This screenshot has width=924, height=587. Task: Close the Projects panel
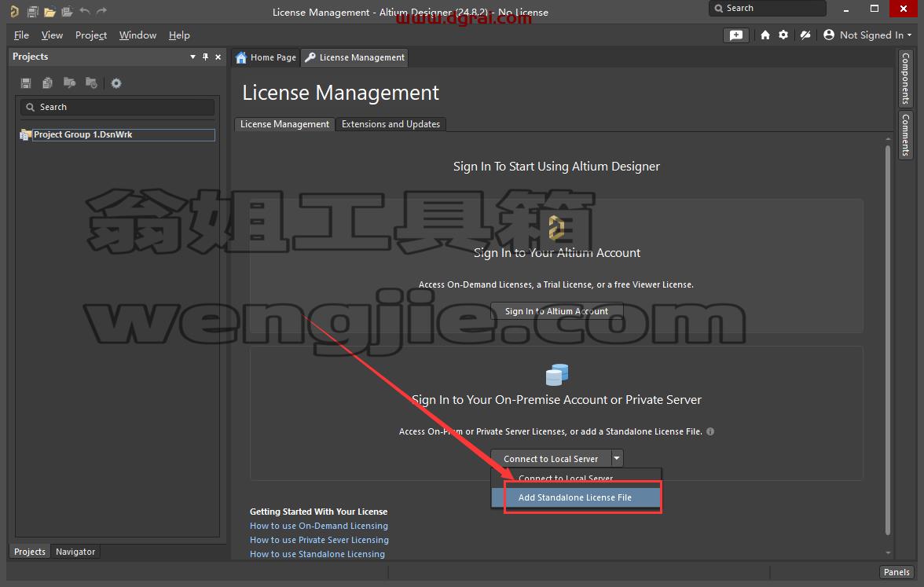click(x=218, y=57)
